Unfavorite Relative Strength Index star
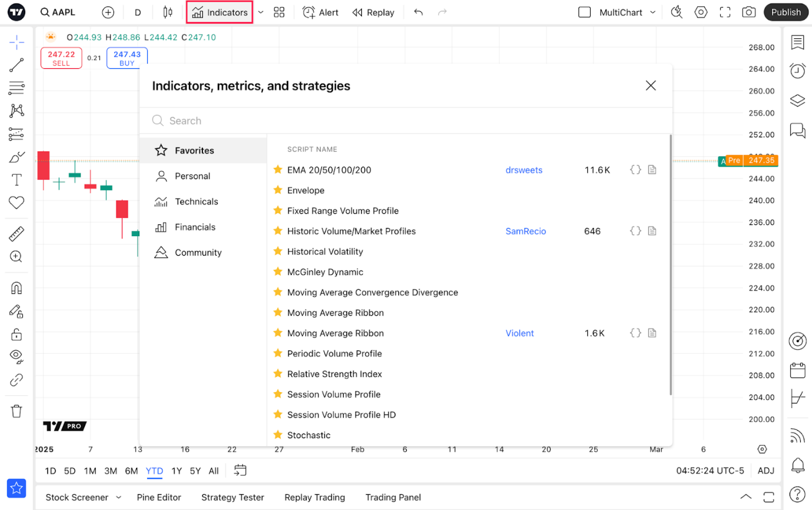 pos(278,373)
